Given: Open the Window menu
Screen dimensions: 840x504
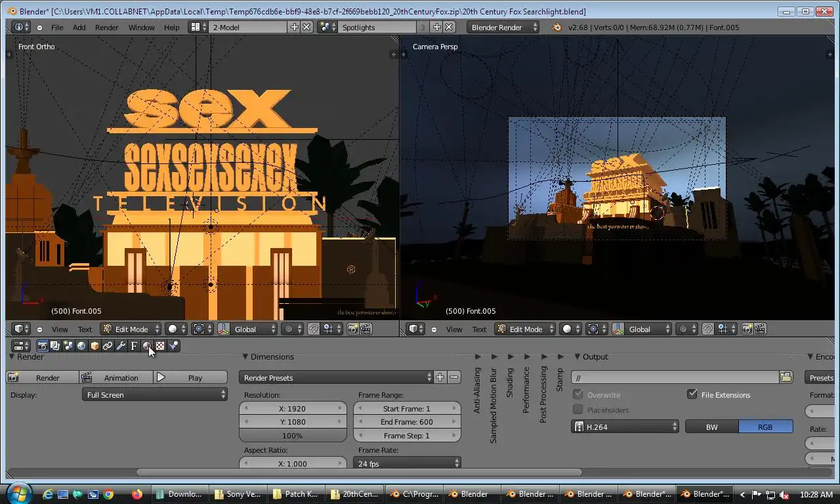Looking at the screenshot, I should [141, 27].
